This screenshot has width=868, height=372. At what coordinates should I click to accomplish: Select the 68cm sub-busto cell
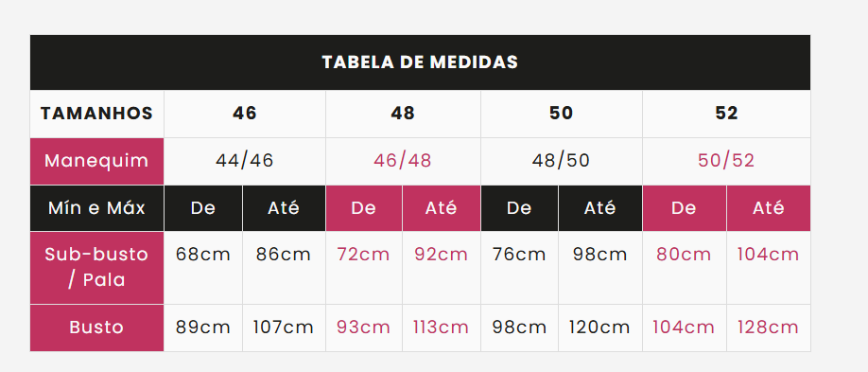coord(203,268)
